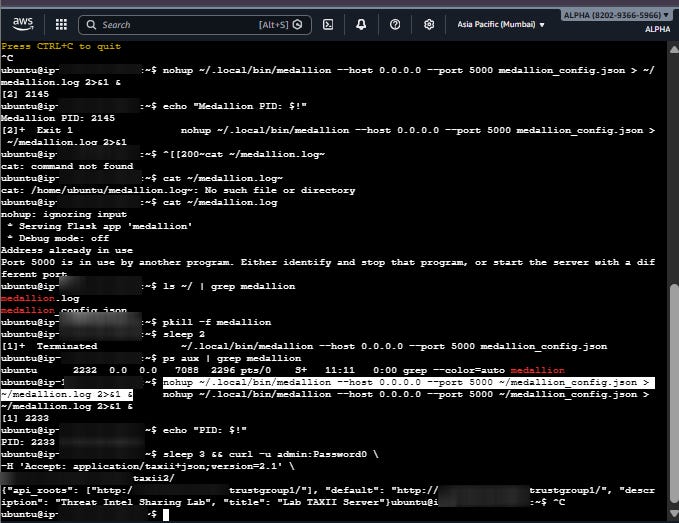Click the '[2] 2145' job number line

[x=25, y=94]
